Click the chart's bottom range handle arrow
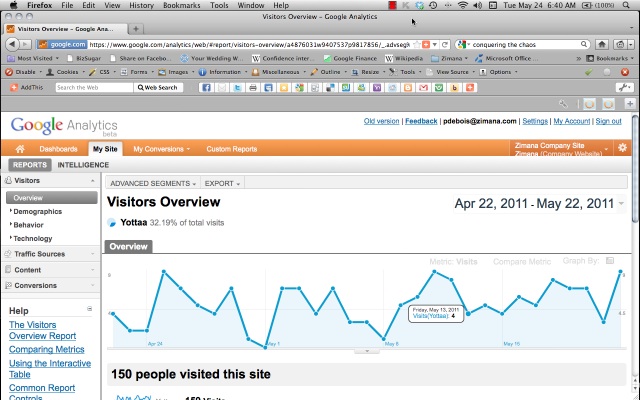Viewport: 640px width, 400px height. tap(367, 351)
